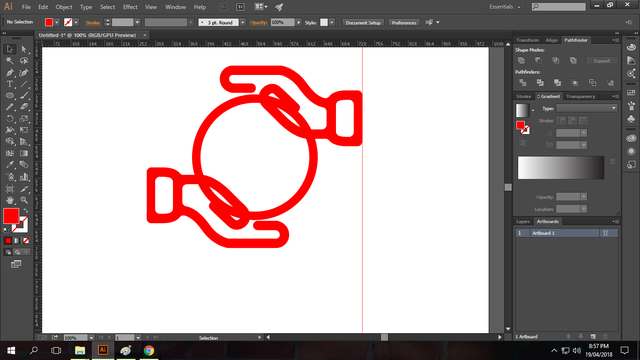Close the Untitled-1 document tab
This screenshot has width=640, height=360.
pyautogui.click(x=144, y=36)
